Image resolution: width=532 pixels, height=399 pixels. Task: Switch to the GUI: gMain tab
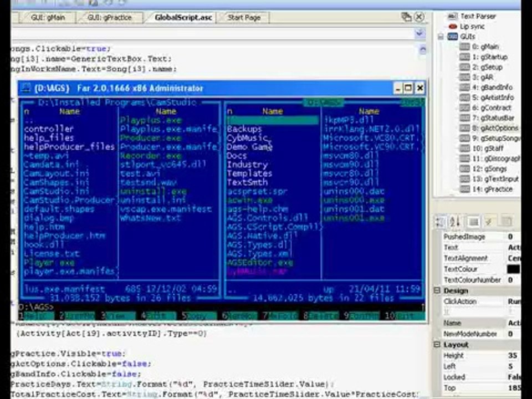[48, 17]
